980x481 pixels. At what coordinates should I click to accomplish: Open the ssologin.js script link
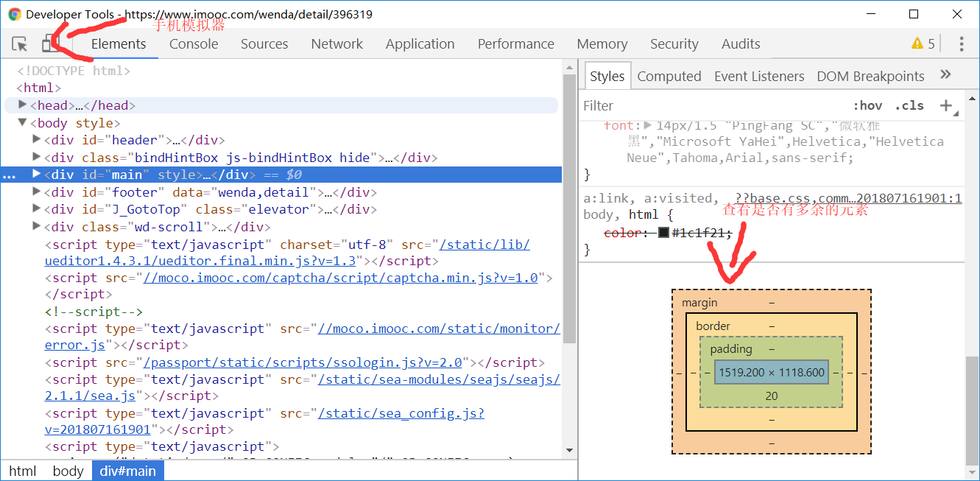tap(303, 362)
